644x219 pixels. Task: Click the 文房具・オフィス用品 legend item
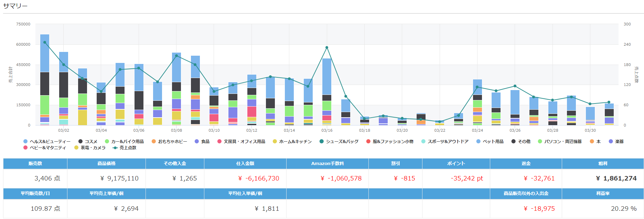tap(241, 142)
